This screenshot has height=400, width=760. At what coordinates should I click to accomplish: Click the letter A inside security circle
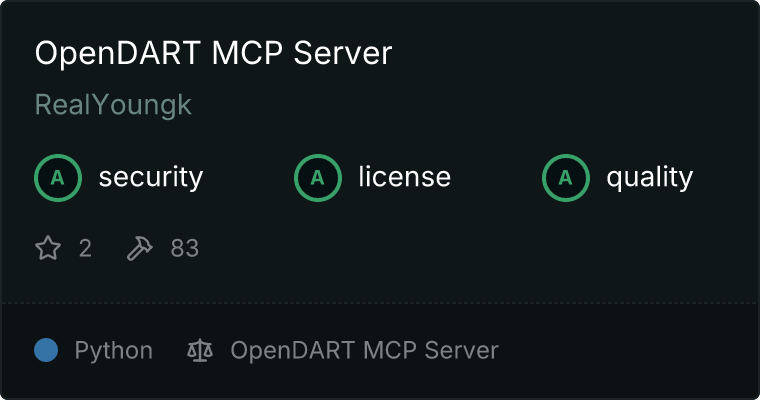pos(58,178)
